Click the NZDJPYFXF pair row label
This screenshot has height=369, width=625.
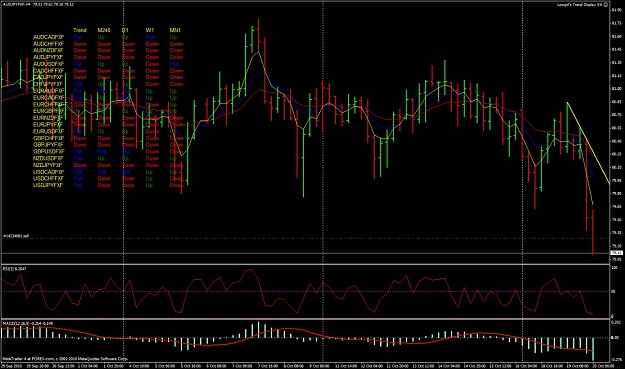[x=48, y=165]
